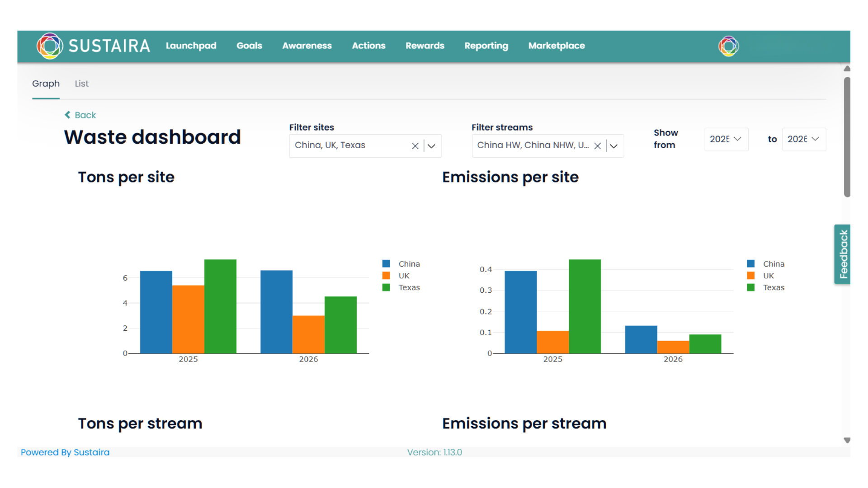Open the Reporting menu
868x488 pixels.
pos(486,46)
